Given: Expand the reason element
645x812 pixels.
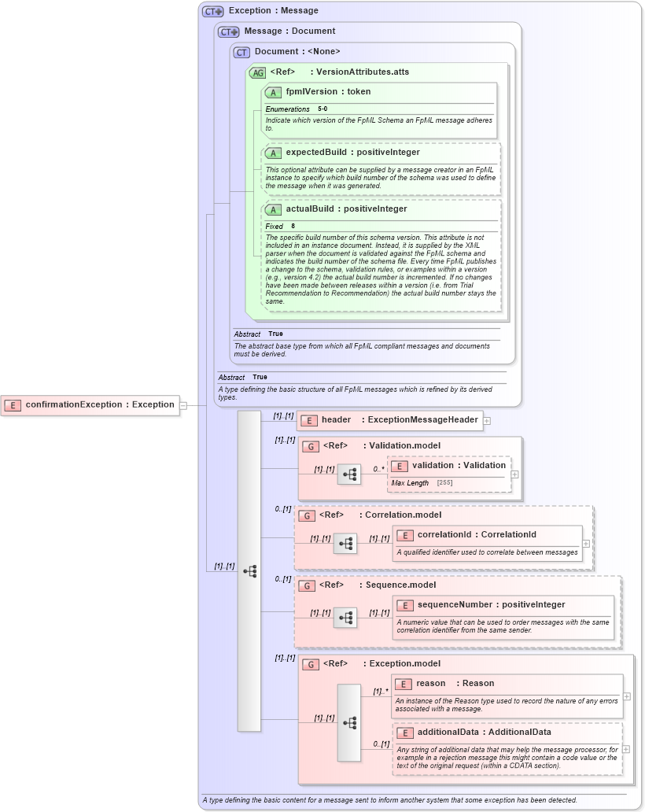Looking at the screenshot, I should (x=626, y=696).
